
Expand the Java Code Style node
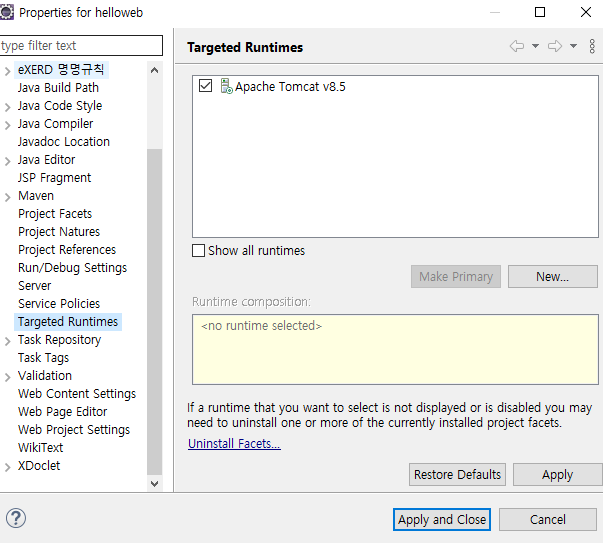pyautogui.click(x=8, y=107)
